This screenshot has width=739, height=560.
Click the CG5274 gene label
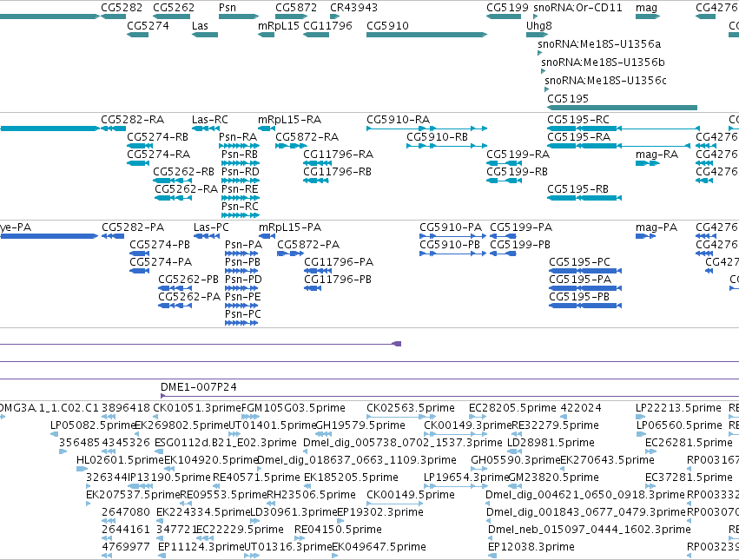click(148, 26)
